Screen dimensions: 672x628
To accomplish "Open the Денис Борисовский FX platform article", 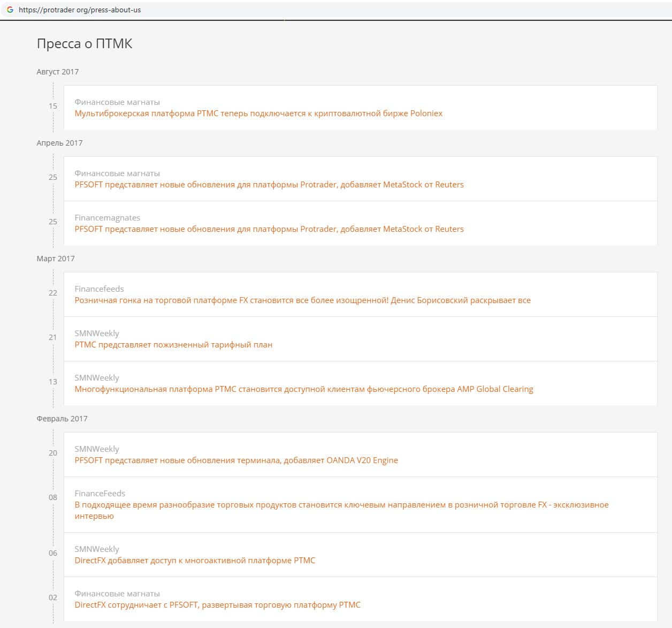I will (302, 300).
